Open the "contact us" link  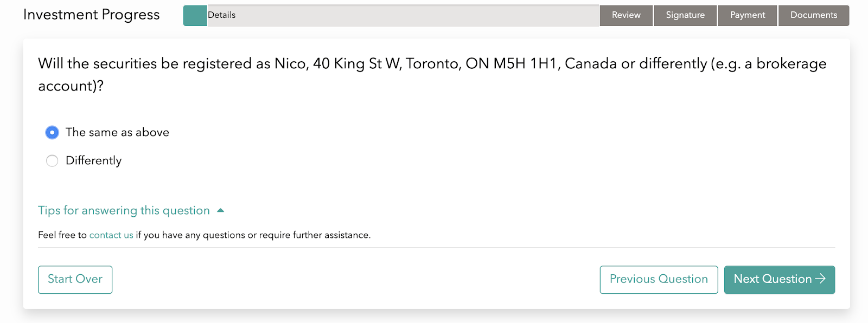pyautogui.click(x=111, y=235)
